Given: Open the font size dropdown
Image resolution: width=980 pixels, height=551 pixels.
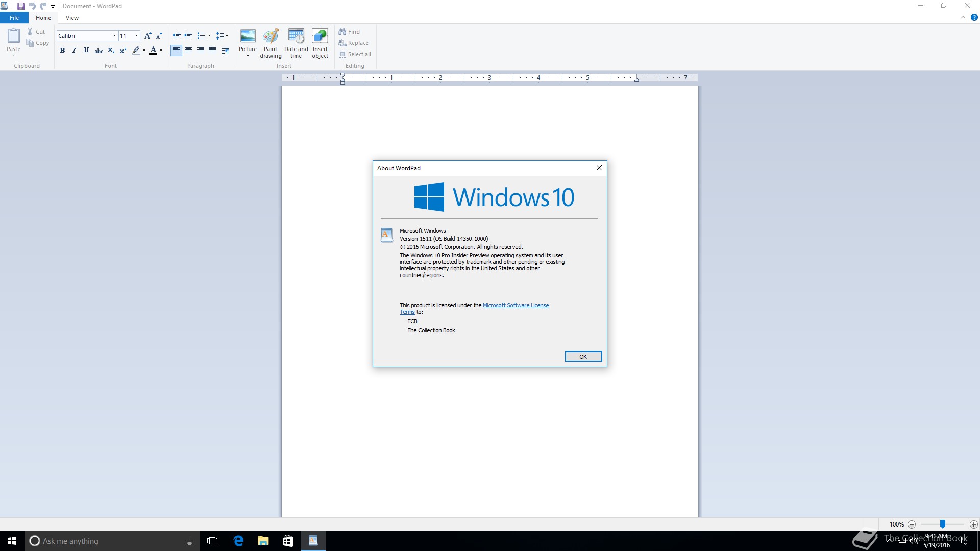Looking at the screenshot, I should coord(136,36).
